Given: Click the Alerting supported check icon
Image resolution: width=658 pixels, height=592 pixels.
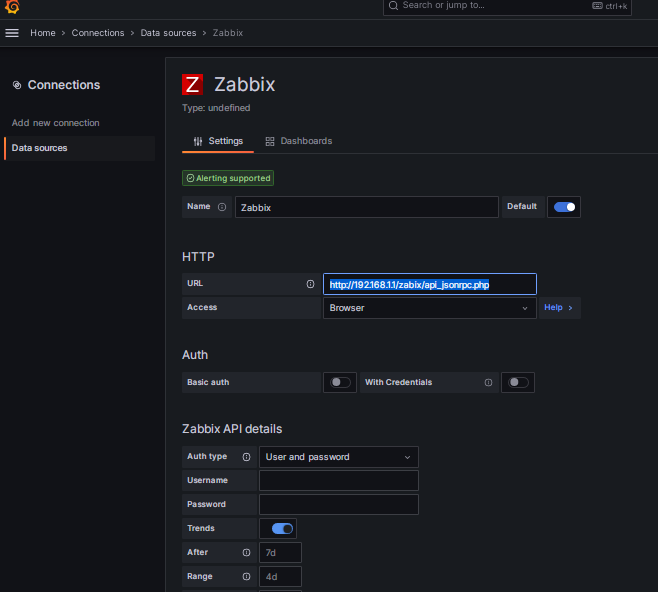Looking at the screenshot, I should [x=191, y=178].
